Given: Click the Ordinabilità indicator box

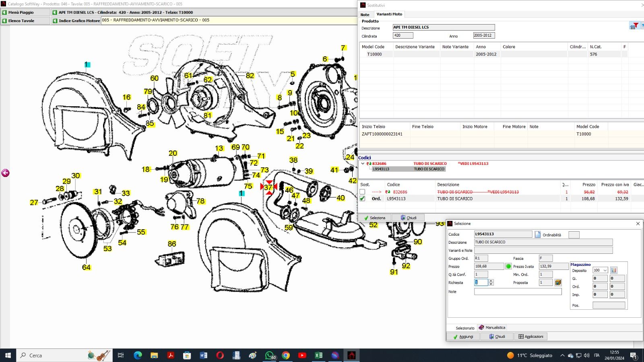Looking at the screenshot, I should pyautogui.click(x=574, y=235).
